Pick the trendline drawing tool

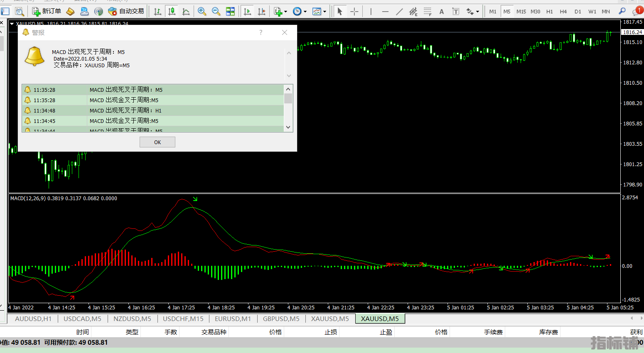[399, 12]
